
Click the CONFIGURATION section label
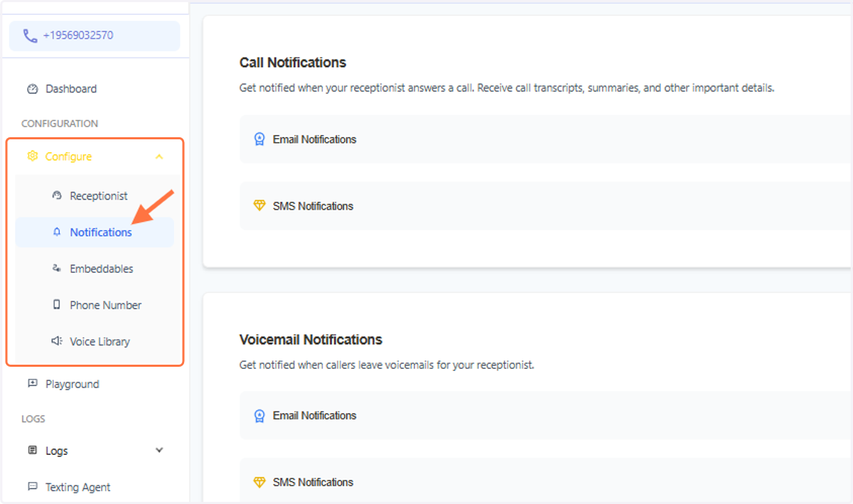[x=60, y=124]
